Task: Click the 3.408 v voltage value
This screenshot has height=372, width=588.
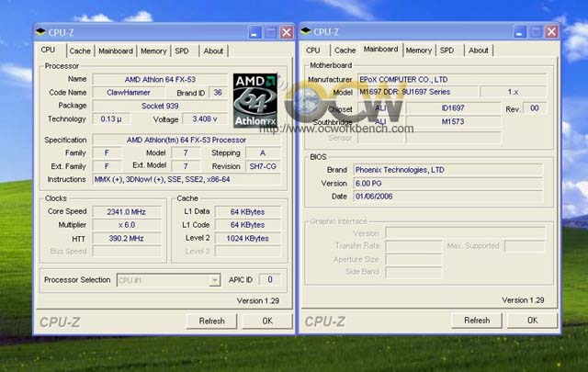Action: point(205,118)
